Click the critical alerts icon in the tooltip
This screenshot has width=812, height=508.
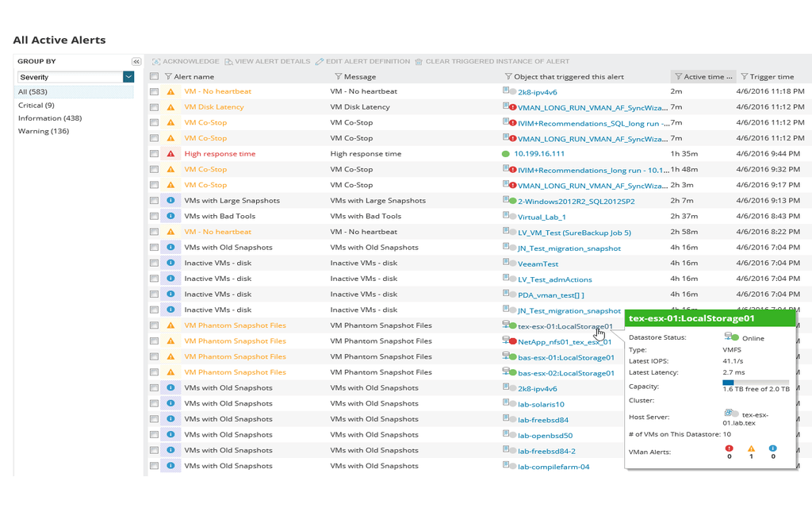729,449
